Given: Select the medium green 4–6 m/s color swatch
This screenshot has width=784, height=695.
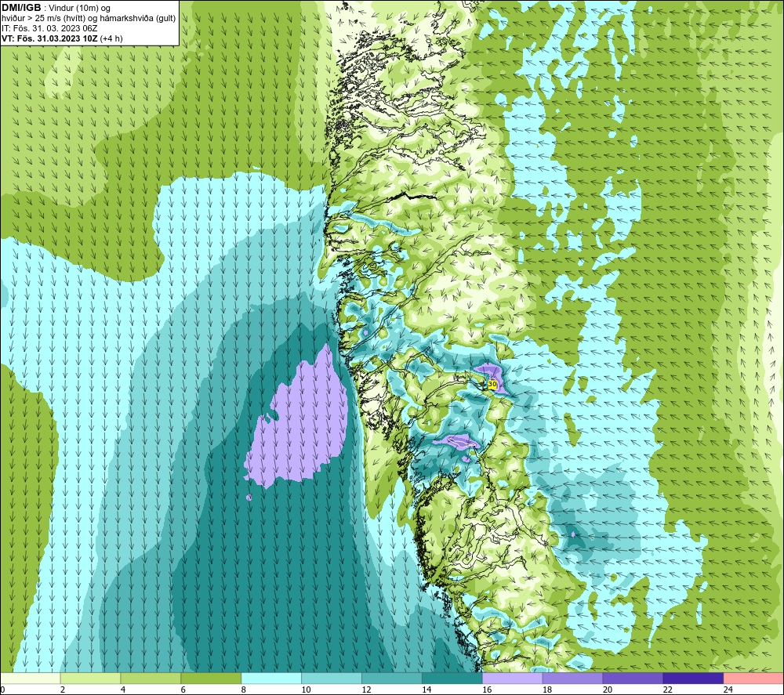Looking at the screenshot, I should pyautogui.click(x=151, y=679).
